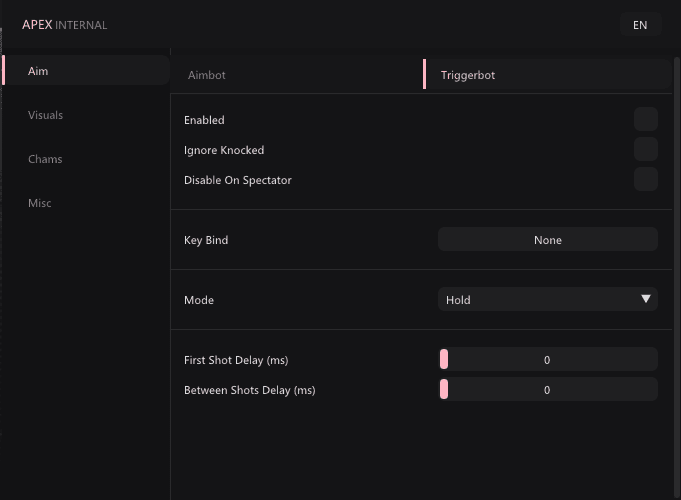681x500 pixels.
Task: Click the APEX INTERNAL logo
Action: point(64,25)
